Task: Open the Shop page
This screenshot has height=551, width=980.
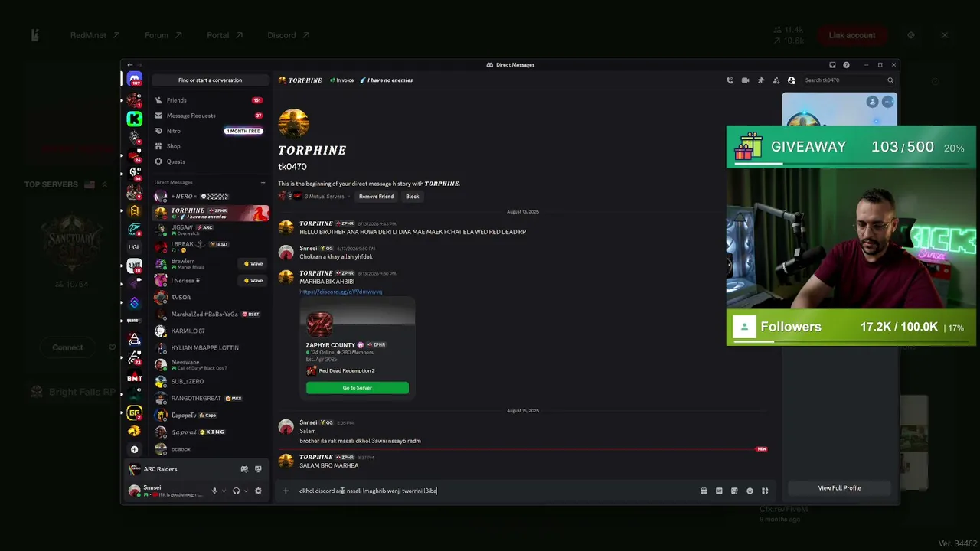Action: point(210,146)
